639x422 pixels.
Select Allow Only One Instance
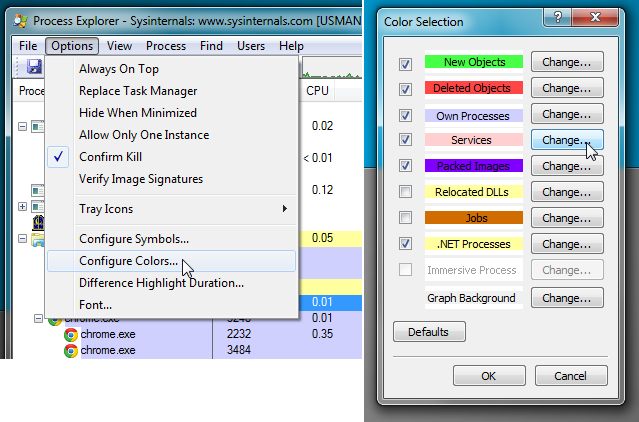point(171,135)
